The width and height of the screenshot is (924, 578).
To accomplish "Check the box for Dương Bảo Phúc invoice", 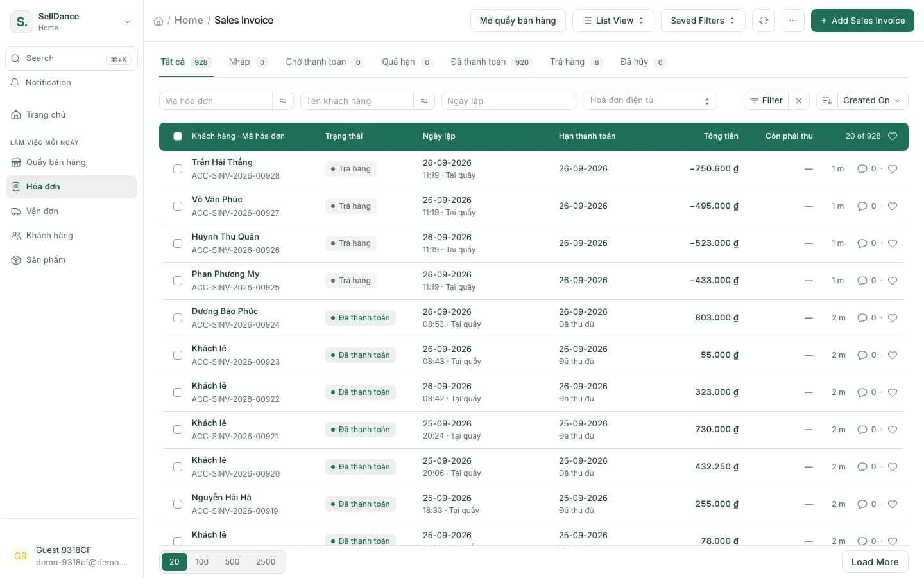I will (x=178, y=318).
